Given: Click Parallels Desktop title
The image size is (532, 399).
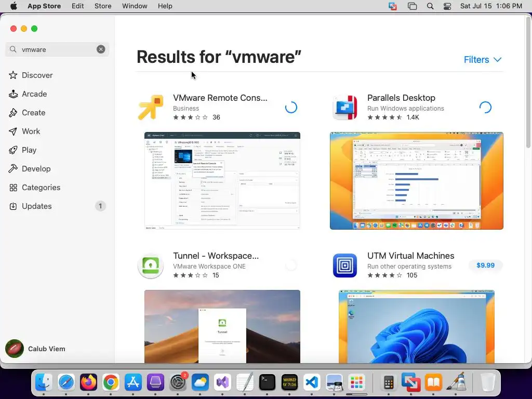Looking at the screenshot, I should [401, 98].
